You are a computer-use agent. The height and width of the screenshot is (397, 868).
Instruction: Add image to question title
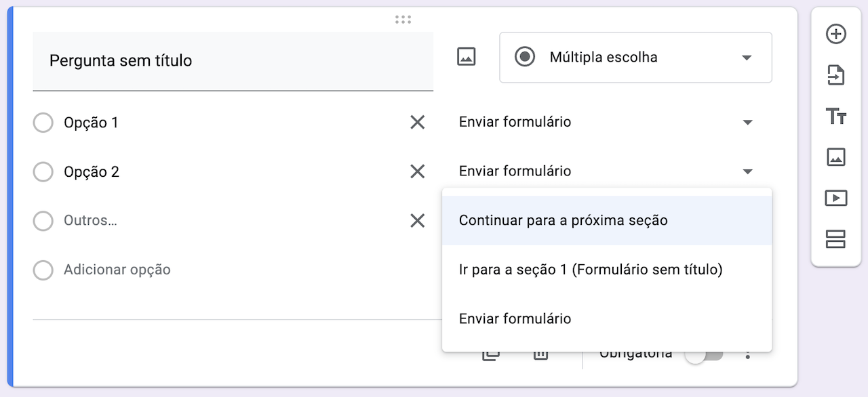coord(467,57)
